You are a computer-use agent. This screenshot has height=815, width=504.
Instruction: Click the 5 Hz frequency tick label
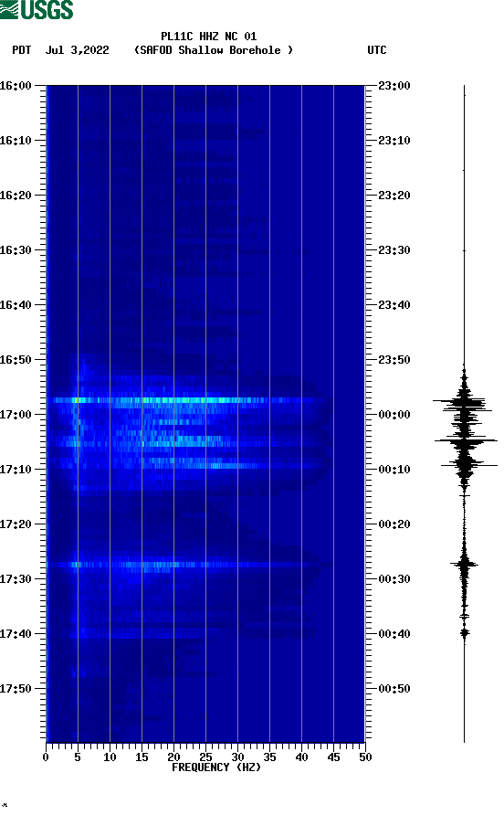click(x=78, y=757)
